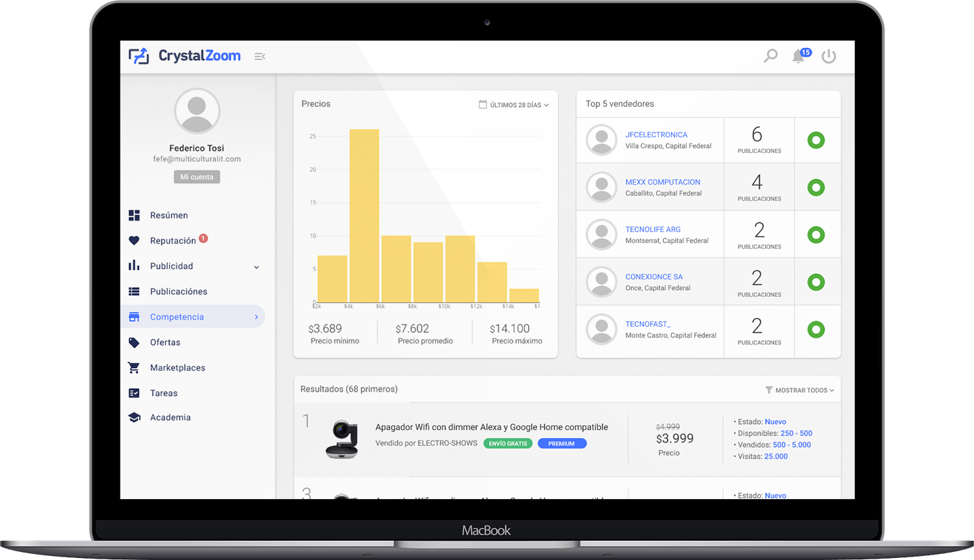Screen dimensions: 974x560
Task: Open the Últimos 28 días dropdown
Action: (x=514, y=105)
